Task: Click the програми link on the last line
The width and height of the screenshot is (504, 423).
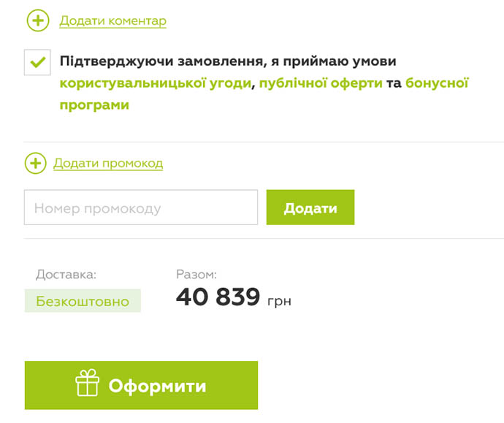Action: pos(94,105)
